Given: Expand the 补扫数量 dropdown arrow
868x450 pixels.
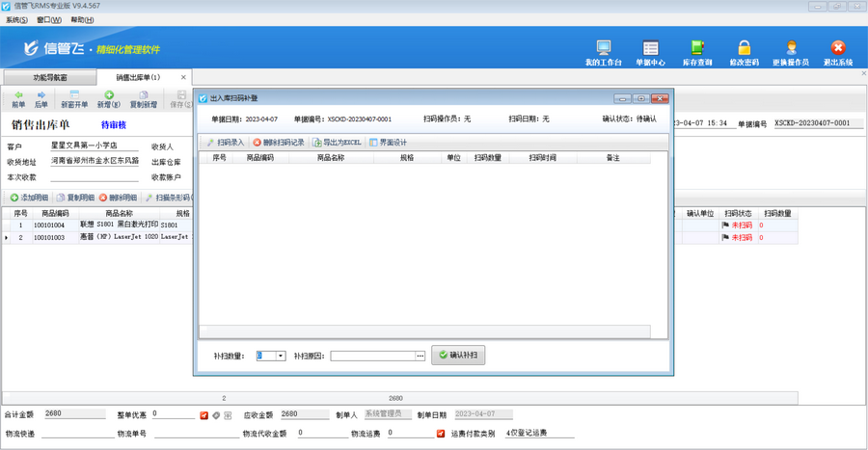Looking at the screenshot, I should click(x=281, y=356).
